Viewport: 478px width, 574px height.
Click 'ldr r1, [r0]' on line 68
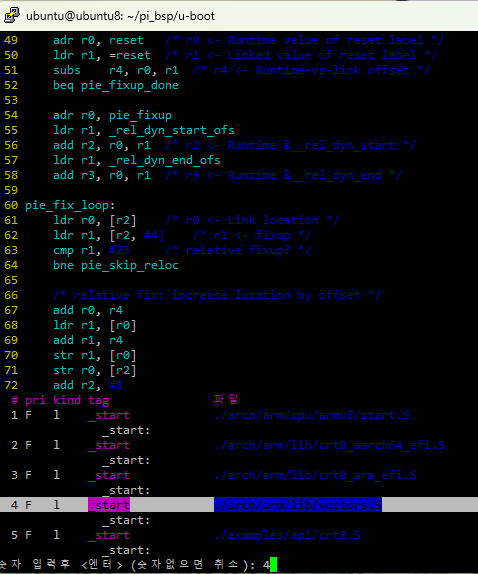pos(95,325)
